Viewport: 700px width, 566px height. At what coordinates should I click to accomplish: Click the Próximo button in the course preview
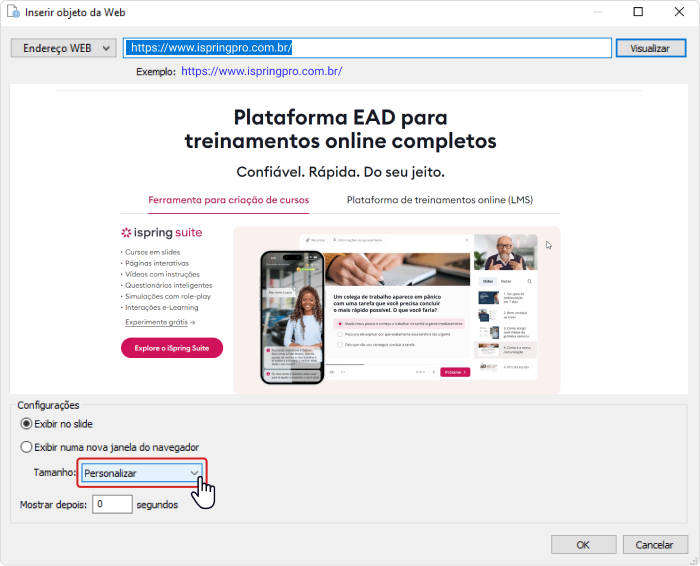click(455, 372)
